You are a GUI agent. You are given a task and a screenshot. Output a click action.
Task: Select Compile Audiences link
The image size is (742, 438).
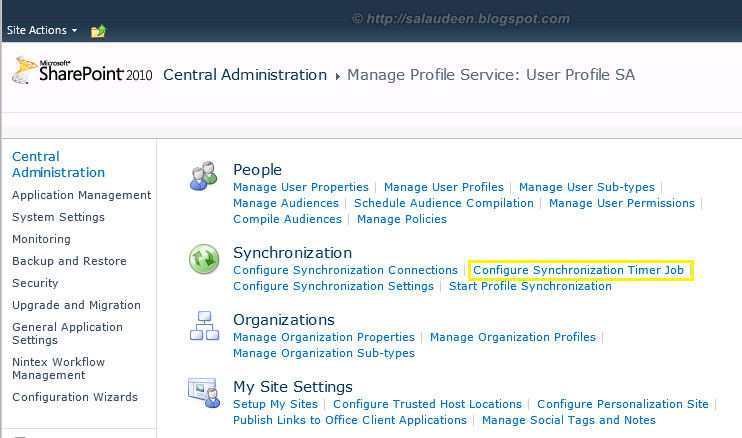287,219
